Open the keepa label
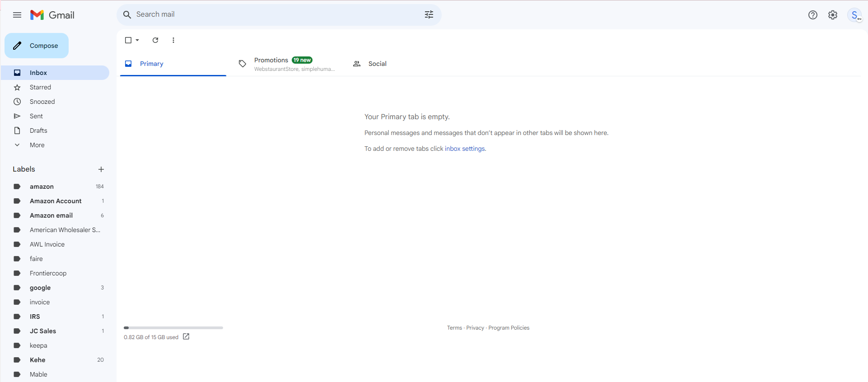Screen dimensions: 868x382 55,345
